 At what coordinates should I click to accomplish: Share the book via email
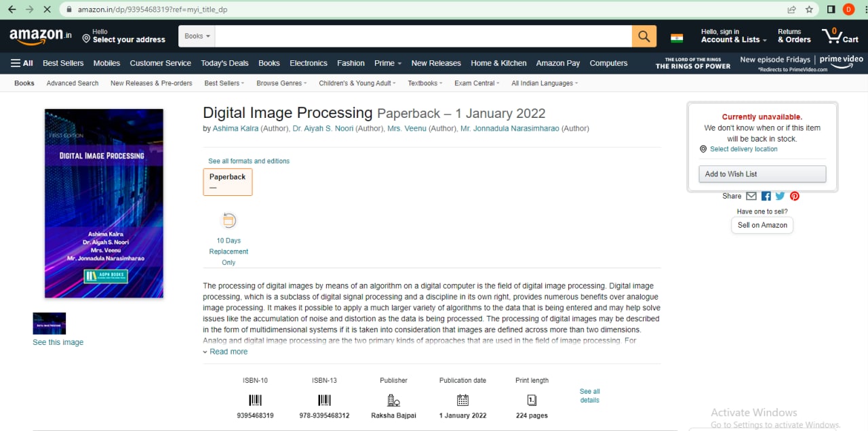751,196
